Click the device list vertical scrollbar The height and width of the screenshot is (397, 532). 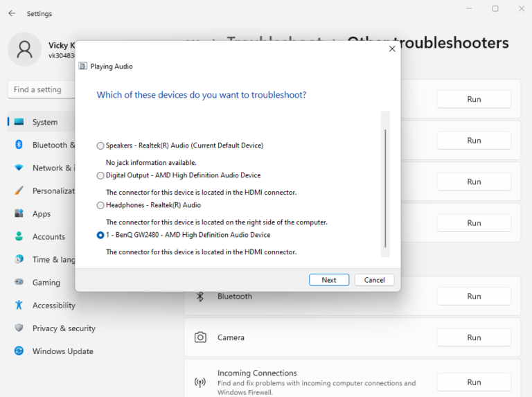[385, 187]
